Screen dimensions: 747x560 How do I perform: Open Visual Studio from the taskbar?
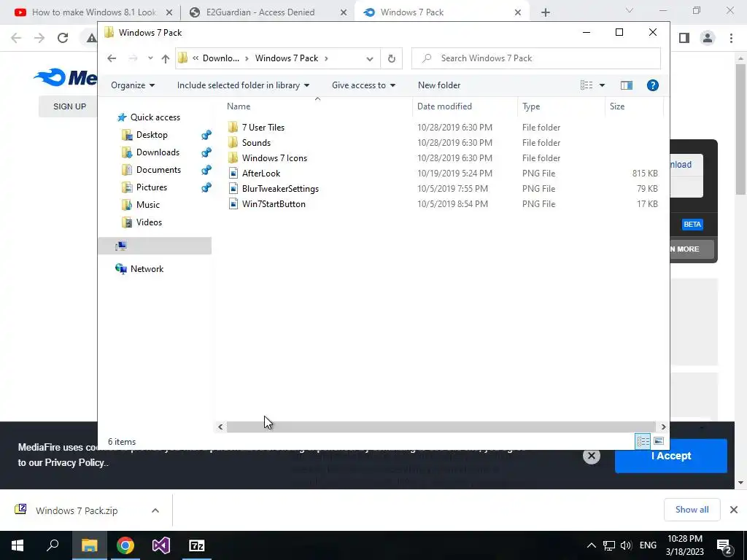161,545
